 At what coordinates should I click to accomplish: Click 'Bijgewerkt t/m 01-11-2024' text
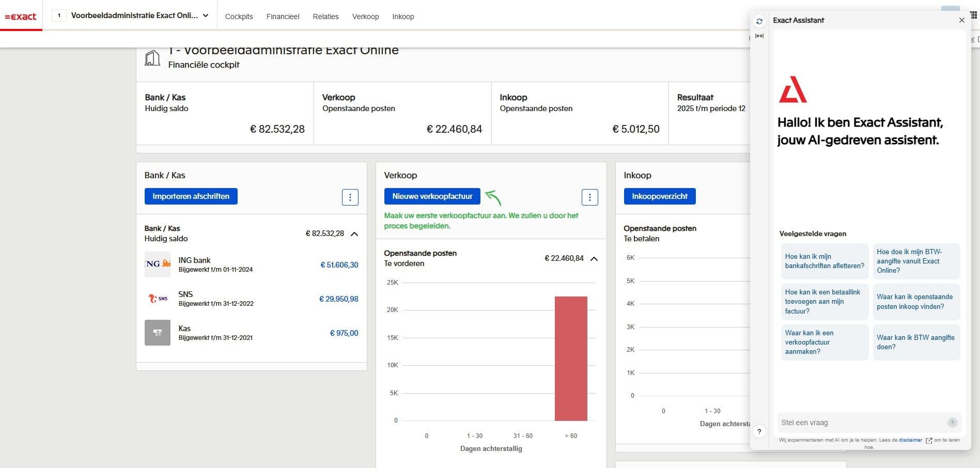(x=215, y=270)
